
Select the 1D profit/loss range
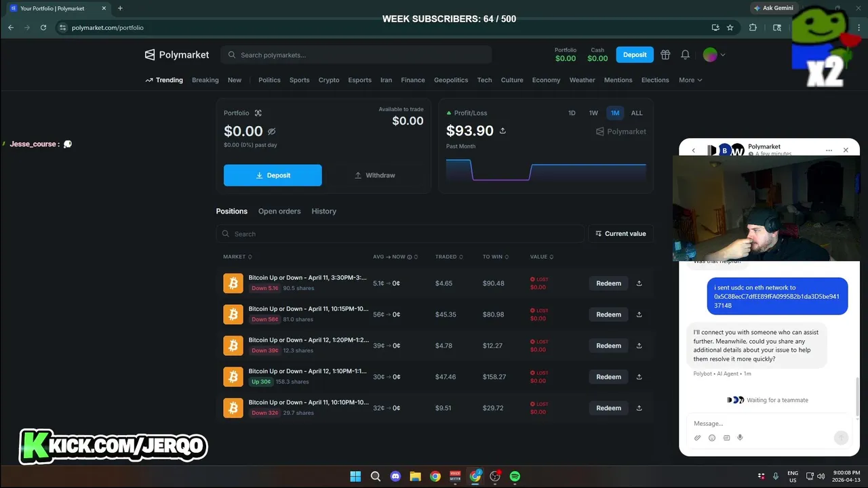tap(572, 113)
